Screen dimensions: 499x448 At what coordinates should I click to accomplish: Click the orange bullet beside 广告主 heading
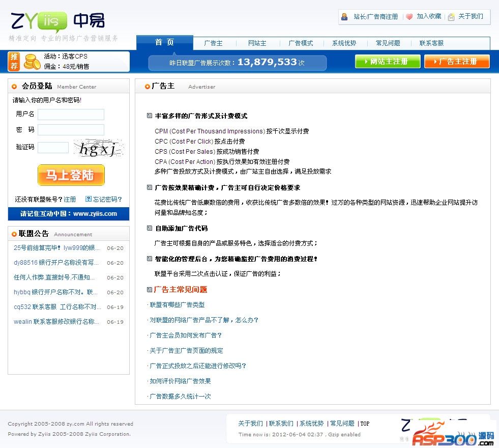(x=148, y=87)
